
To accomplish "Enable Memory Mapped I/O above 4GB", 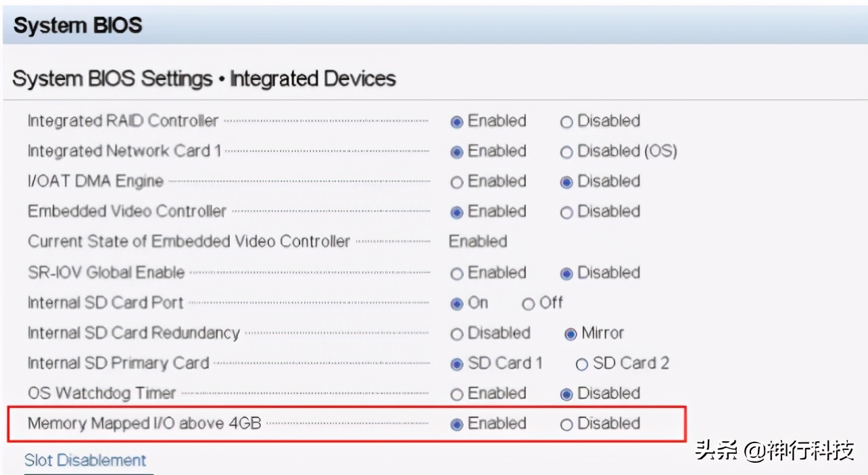I will pyautogui.click(x=457, y=424).
